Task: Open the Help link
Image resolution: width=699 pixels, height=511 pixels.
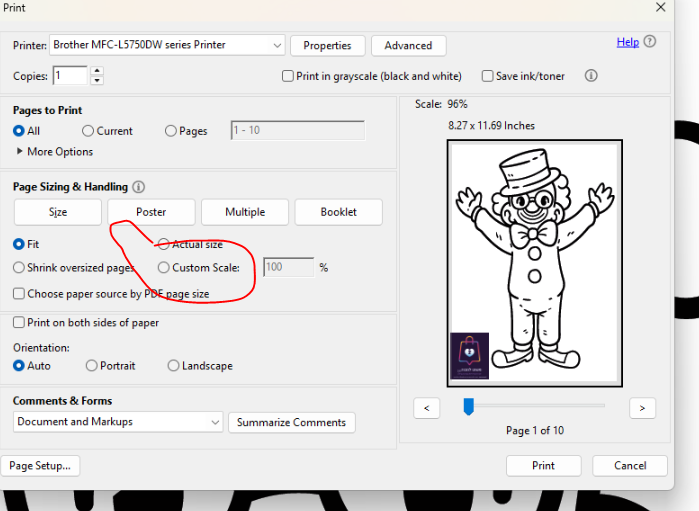Action: point(628,42)
